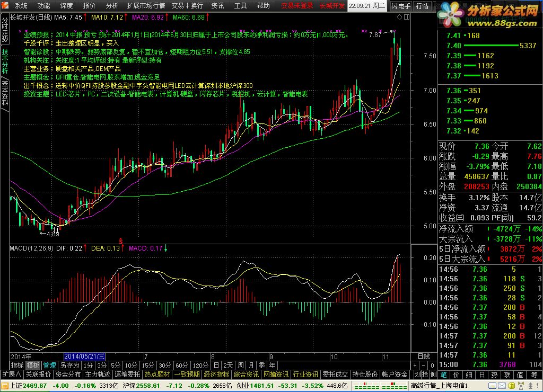Select the 联 tab in right panel
The width and height of the screenshot is (543, 392).
coord(507,375)
